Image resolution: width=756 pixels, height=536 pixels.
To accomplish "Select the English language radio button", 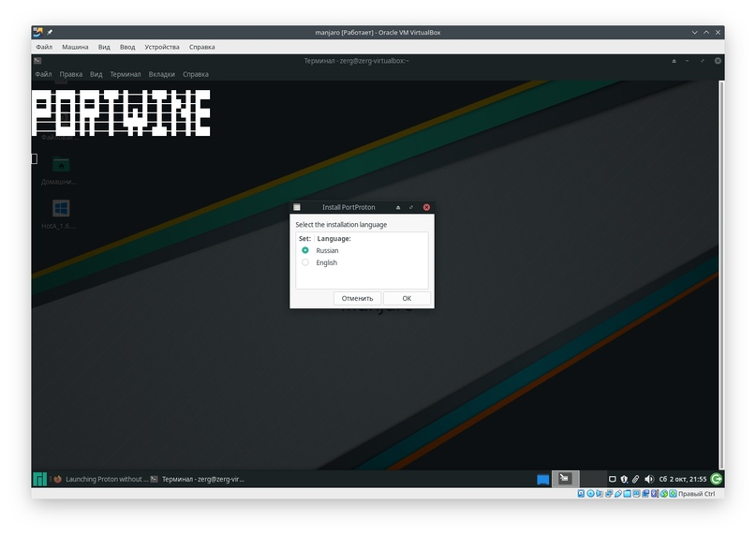I will click(x=305, y=262).
